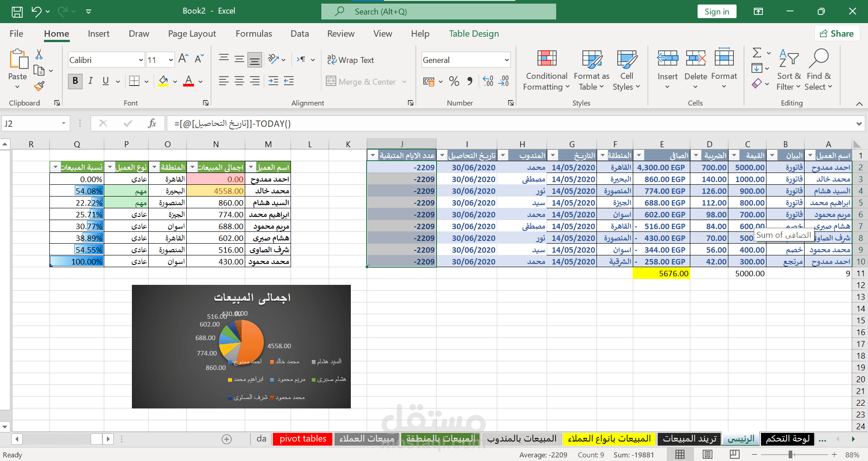868x461 pixels.
Task: Open the font size dropdown showing 11
Action: click(x=170, y=60)
